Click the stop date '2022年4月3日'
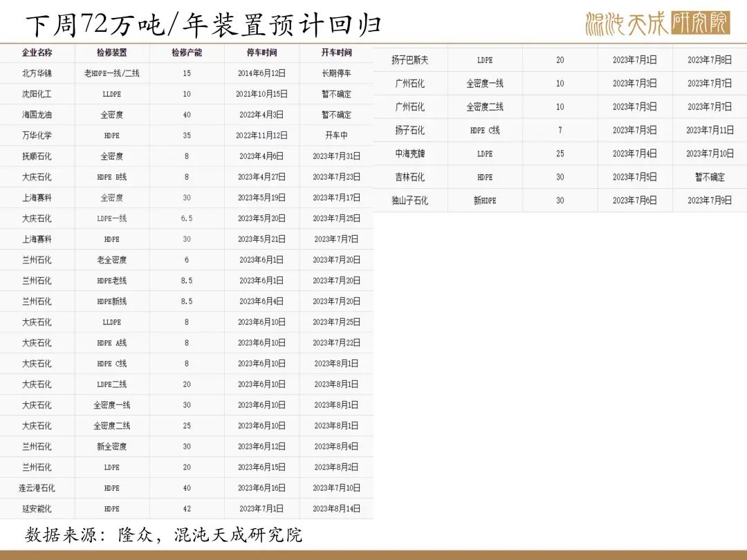 pos(261,115)
